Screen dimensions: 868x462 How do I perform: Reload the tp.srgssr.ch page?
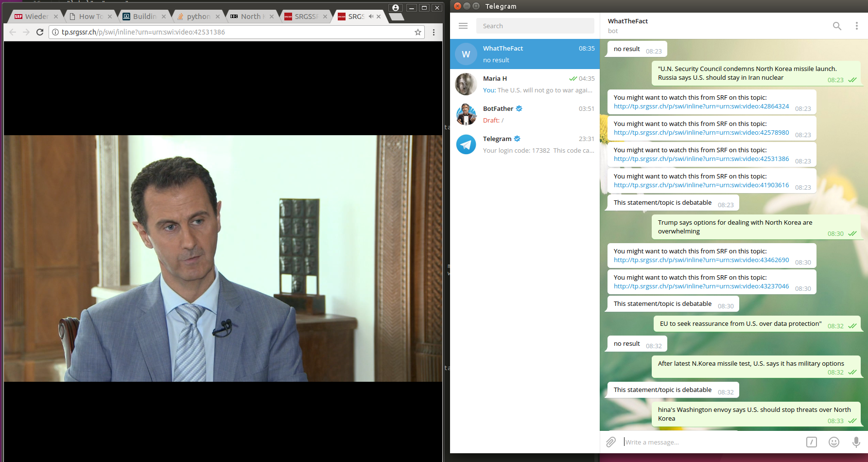coord(40,32)
